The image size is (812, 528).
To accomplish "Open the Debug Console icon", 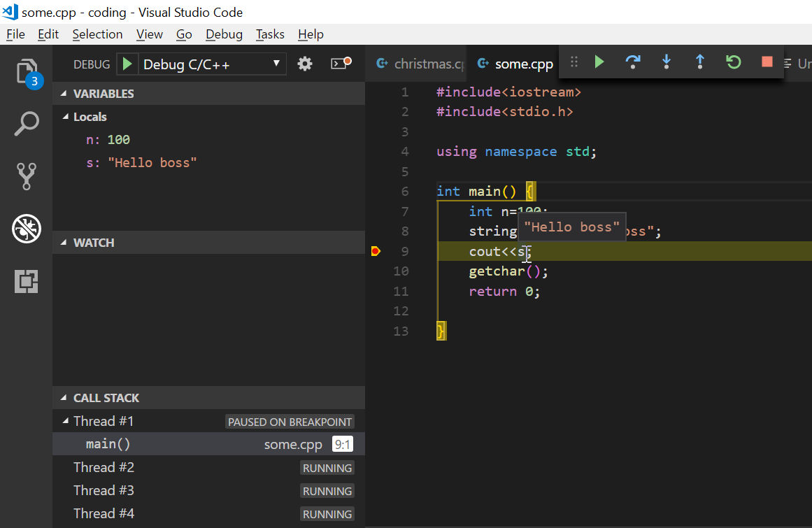I will pos(341,63).
